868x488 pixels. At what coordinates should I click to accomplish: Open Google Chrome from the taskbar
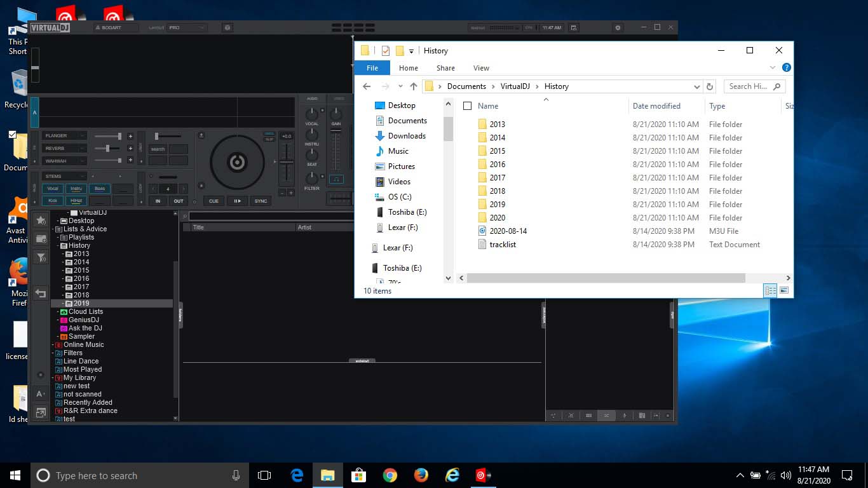coord(390,475)
